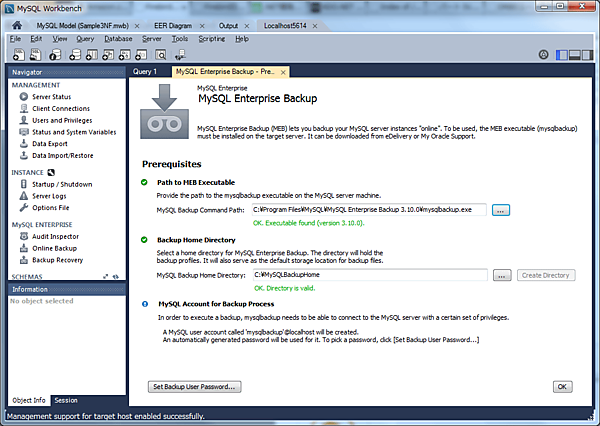
Task: Click the Create Directory button
Action: (x=546, y=275)
